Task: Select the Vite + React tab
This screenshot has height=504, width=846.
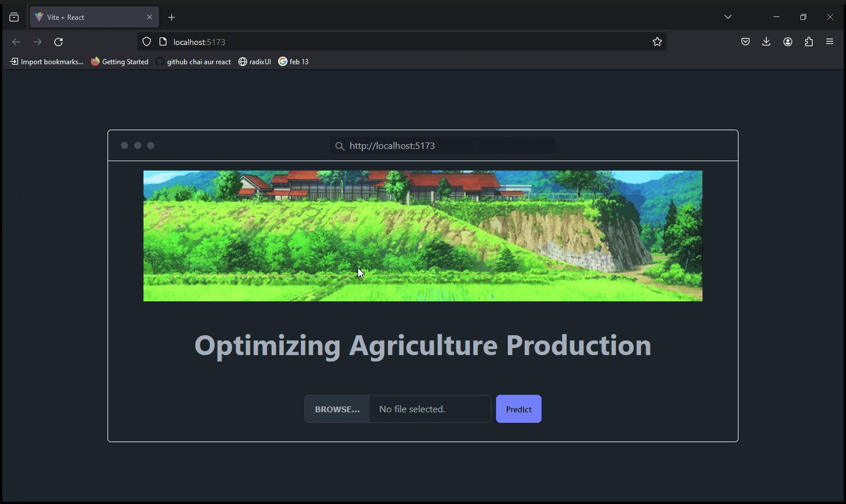Action: coord(88,18)
